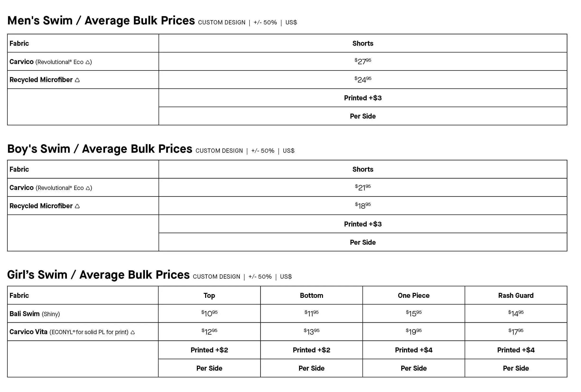Click the Bali Swim Bottom price $11.95

(x=311, y=313)
